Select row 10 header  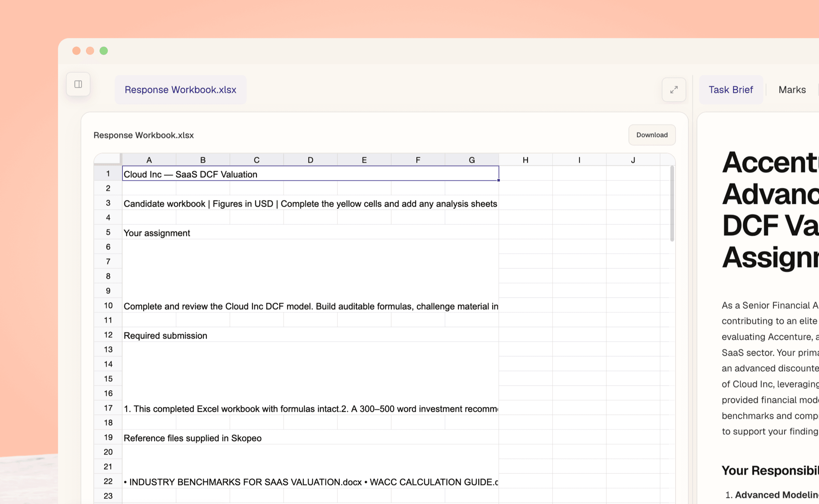click(x=108, y=305)
